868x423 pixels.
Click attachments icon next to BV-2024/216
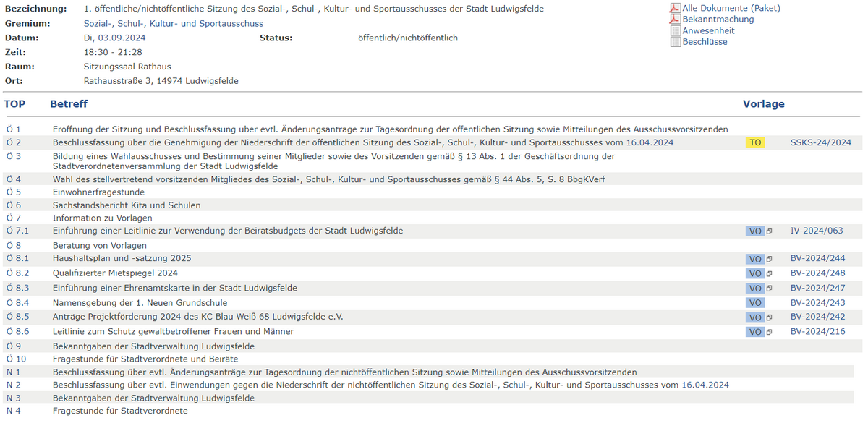tap(770, 332)
